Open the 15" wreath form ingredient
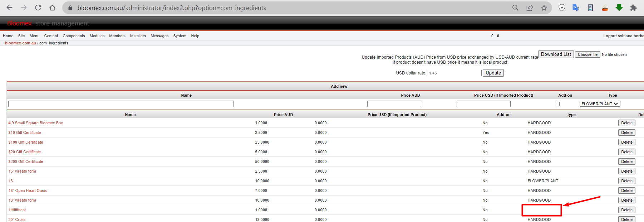Screen dimensions: 644x222 pos(22,171)
